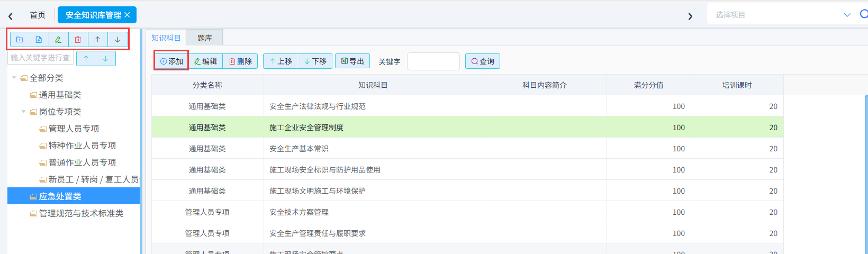Click the green pencil edit icon above the tree
This screenshot has height=254, width=868.
pyautogui.click(x=58, y=39)
